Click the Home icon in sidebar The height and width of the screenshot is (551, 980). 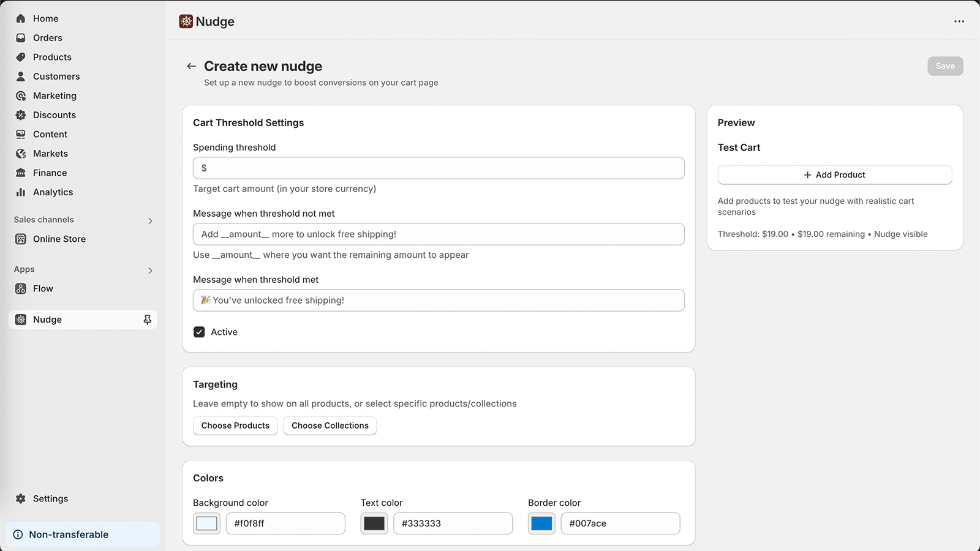point(21,18)
